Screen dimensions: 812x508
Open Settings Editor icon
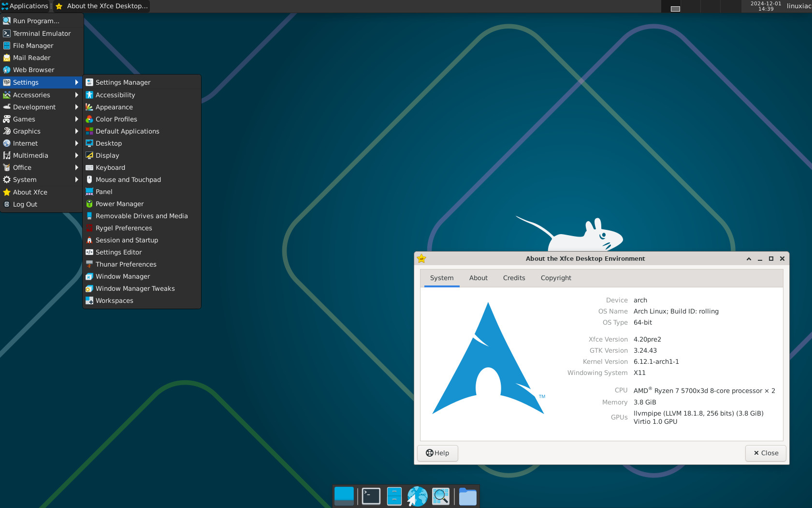point(89,252)
